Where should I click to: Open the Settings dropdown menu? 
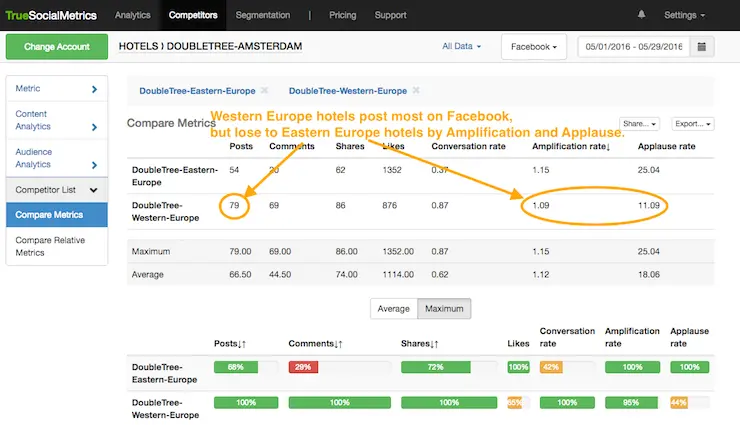pyautogui.click(x=685, y=16)
